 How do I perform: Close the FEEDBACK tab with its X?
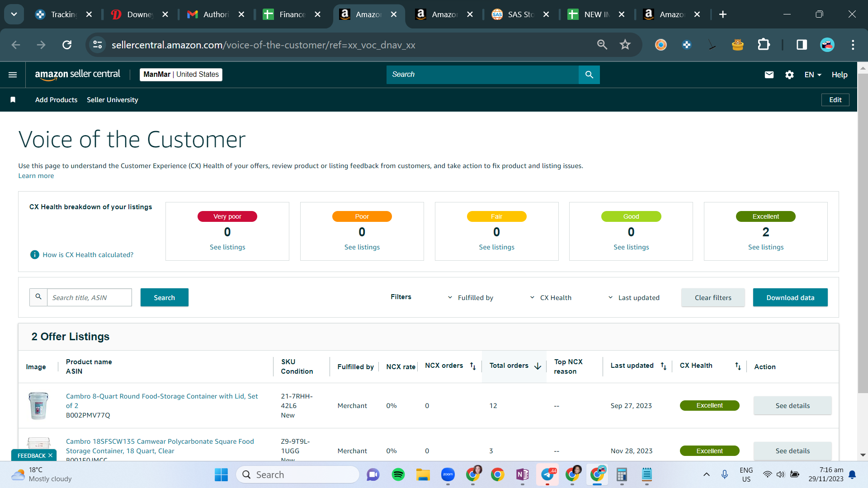point(50,455)
